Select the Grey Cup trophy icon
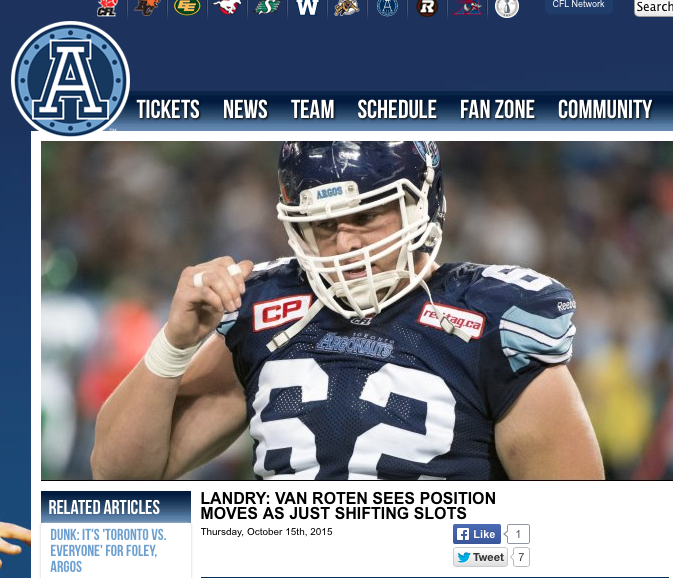Viewport: 673px width, 578px height. pos(507,8)
